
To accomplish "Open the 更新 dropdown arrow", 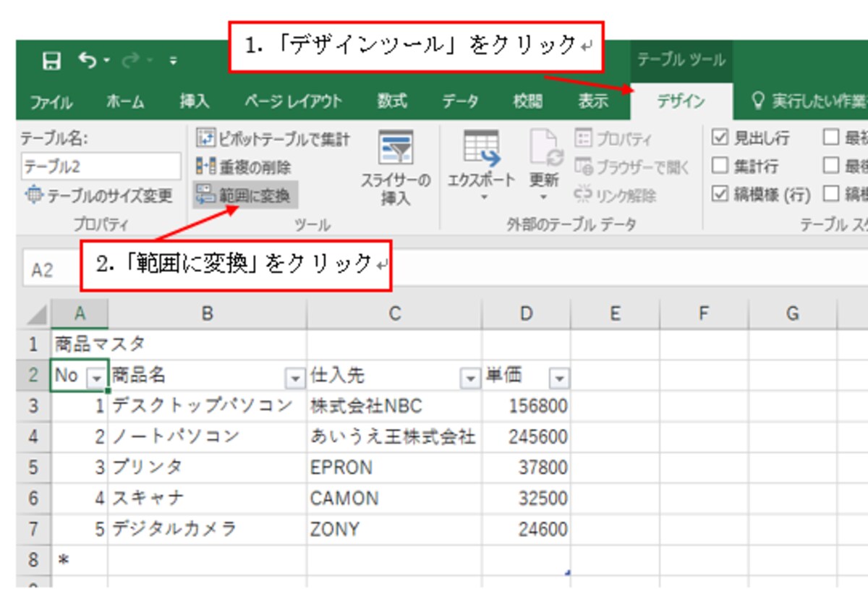I will [545, 197].
